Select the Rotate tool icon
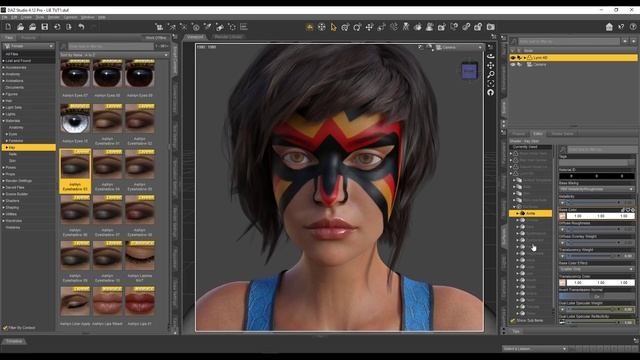640x360 pixels. (x=357, y=27)
